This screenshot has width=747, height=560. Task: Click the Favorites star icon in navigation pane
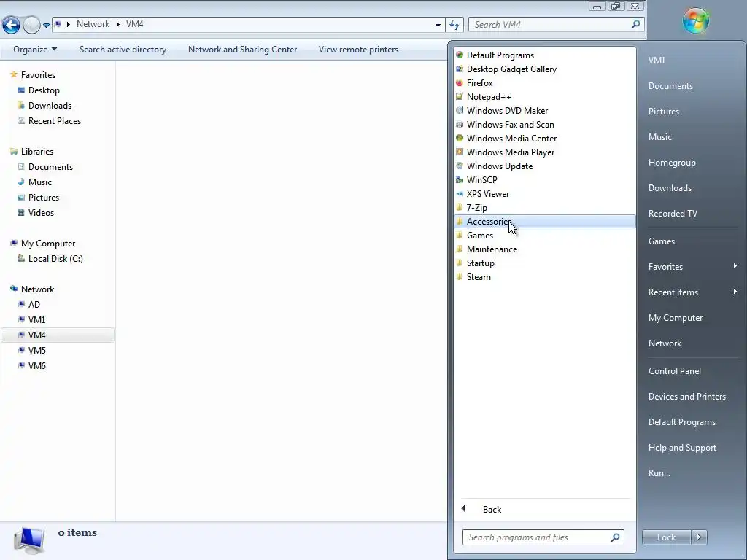(x=13, y=75)
